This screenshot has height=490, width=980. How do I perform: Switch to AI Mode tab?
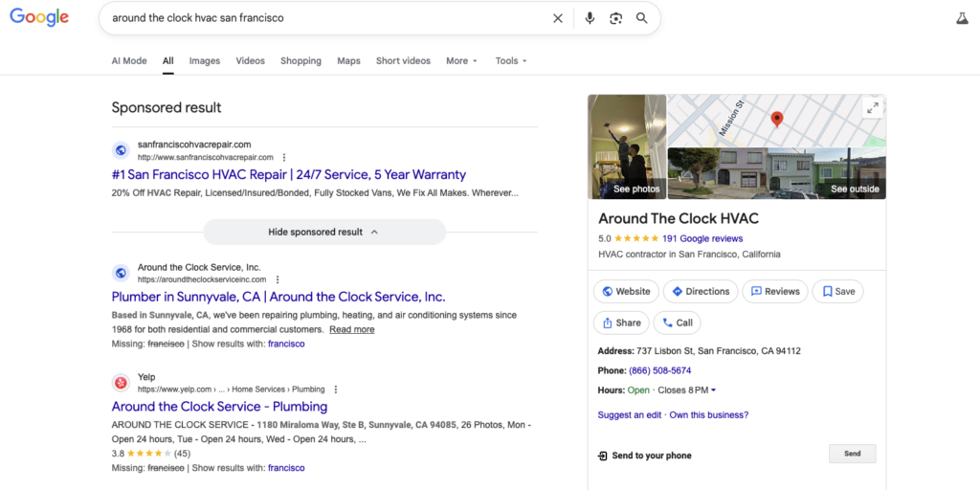[x=129, y=60]
